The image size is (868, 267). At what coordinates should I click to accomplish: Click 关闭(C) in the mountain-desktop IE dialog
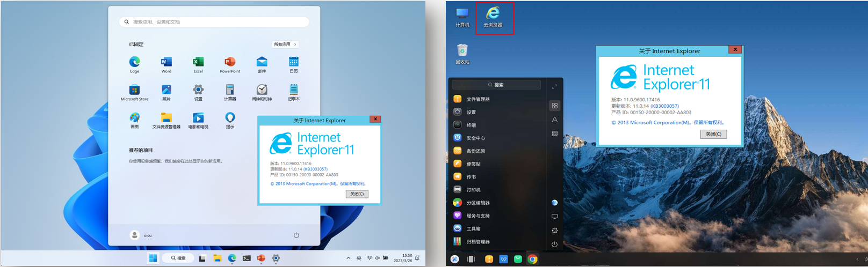pos(713,134)
